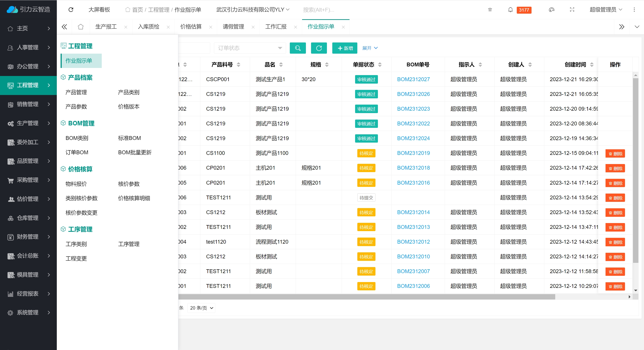Expand the company selector 武汉引力云科技有限公司YLY
The height and width of the screenshot is (350, 644).
(252, 10)
